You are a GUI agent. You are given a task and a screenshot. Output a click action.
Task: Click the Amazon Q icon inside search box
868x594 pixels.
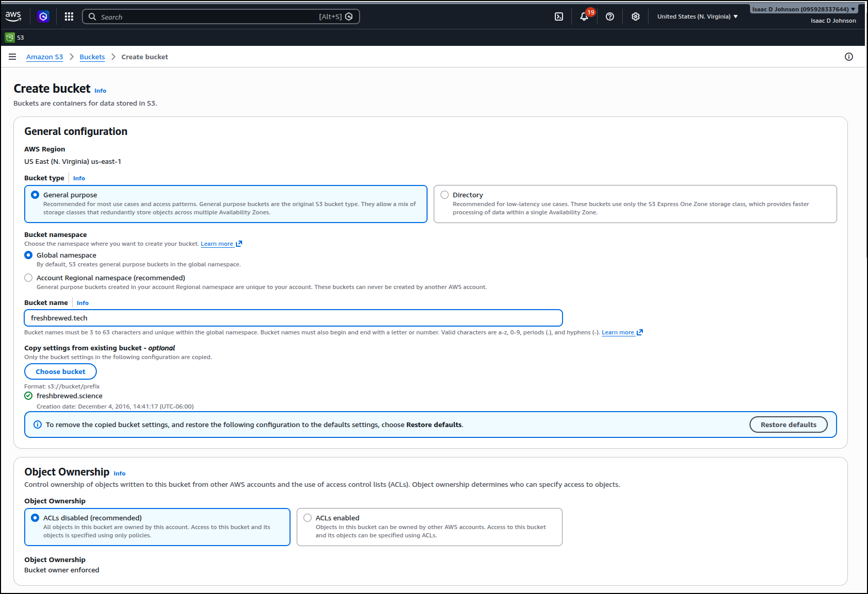pos(349,16)
